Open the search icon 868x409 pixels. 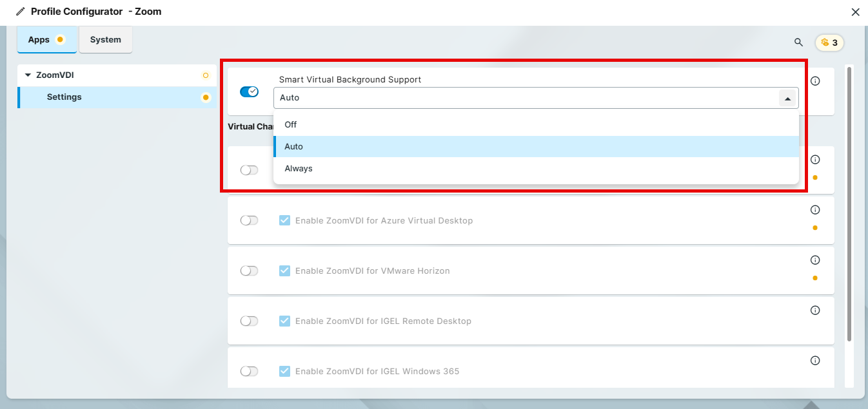click(x=798, y=42)
